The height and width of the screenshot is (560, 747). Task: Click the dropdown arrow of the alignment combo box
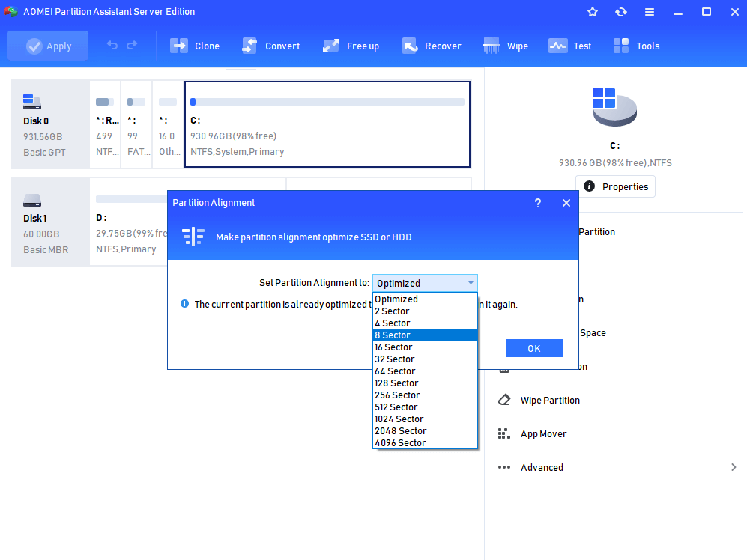(471, 283)
